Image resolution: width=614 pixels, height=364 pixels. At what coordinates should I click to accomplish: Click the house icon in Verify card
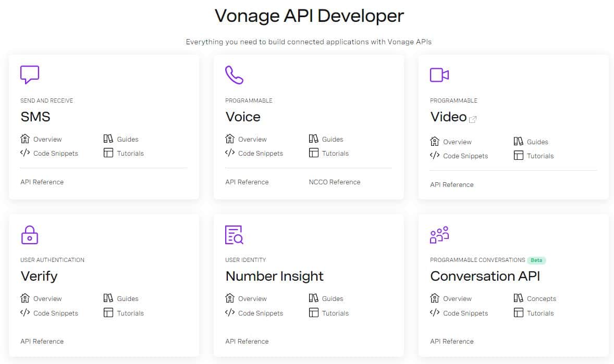[x=25, y=298]
